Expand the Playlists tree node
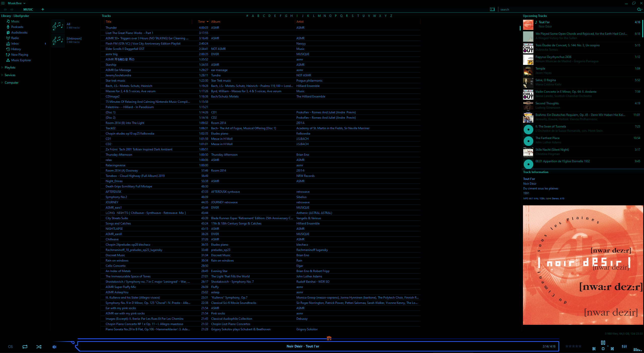 pos(2,68)
